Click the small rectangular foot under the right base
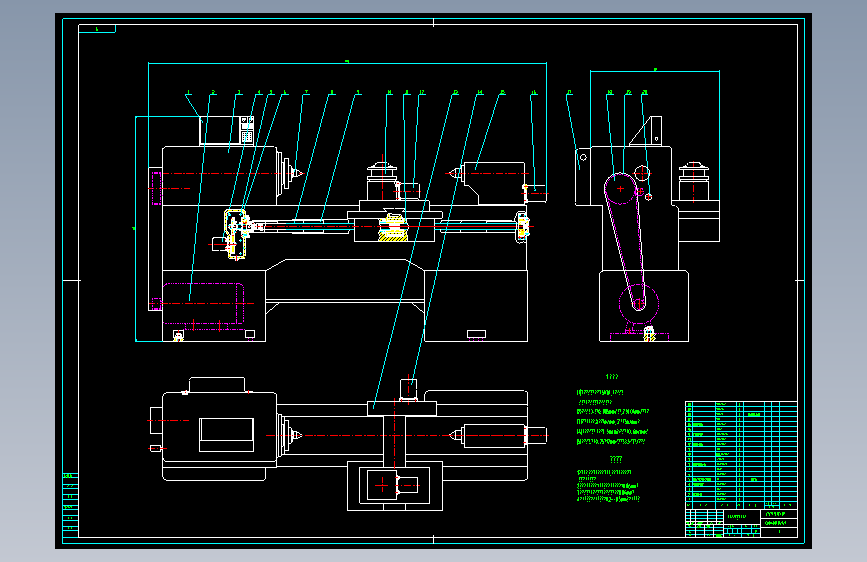Viewport: 867px width, 562px height. click(x=476, y=334)
